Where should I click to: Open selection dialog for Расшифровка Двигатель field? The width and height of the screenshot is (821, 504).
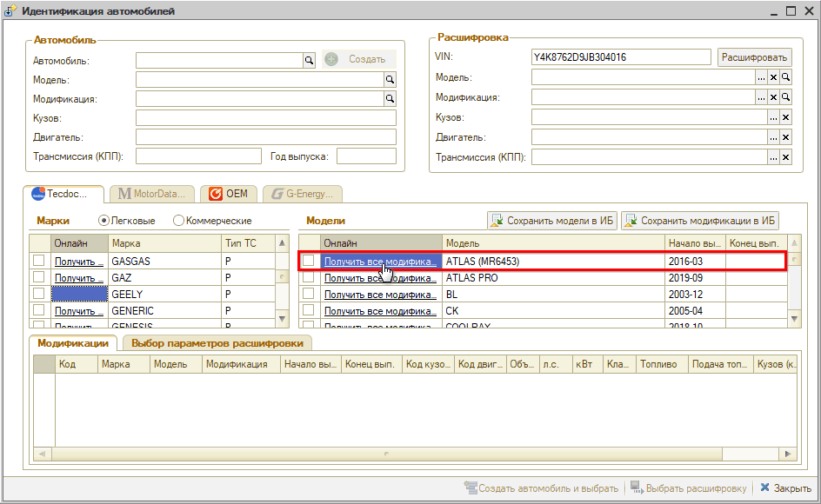pyautogui.click(x=773, y=137)
